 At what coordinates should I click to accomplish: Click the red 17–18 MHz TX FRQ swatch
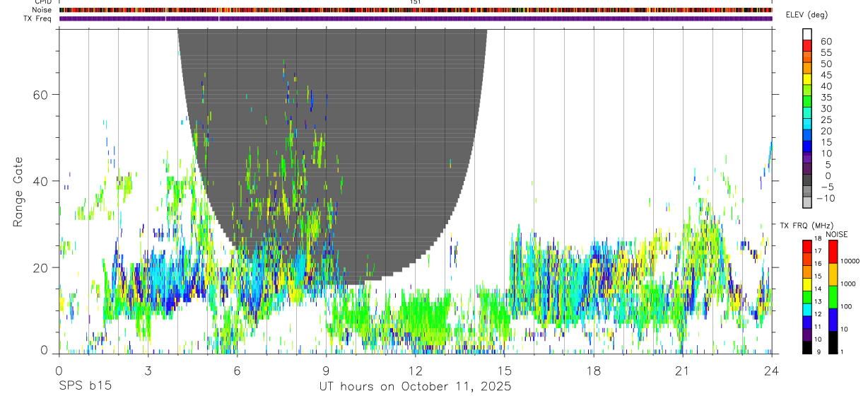click(807, 246)
